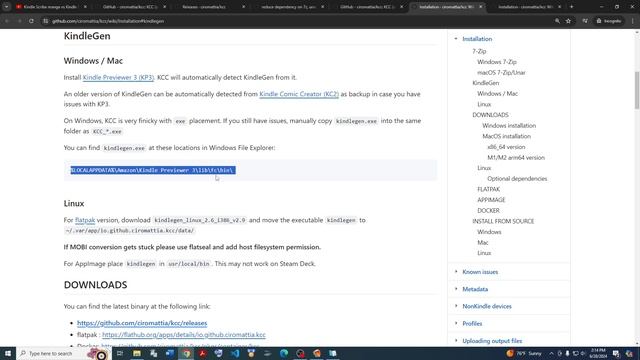
Task: Open Chrome's three-dot menu
Action: coord(632,21)
